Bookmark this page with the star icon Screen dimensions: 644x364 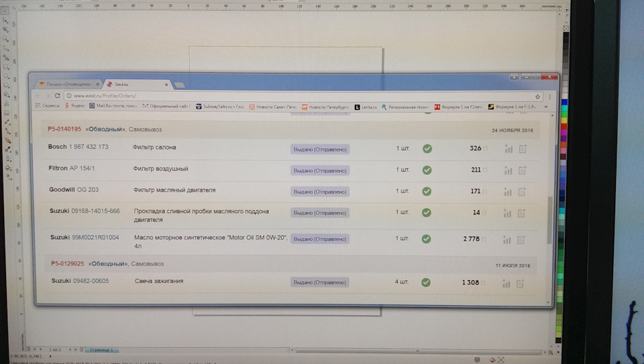[x=537, y=97]
